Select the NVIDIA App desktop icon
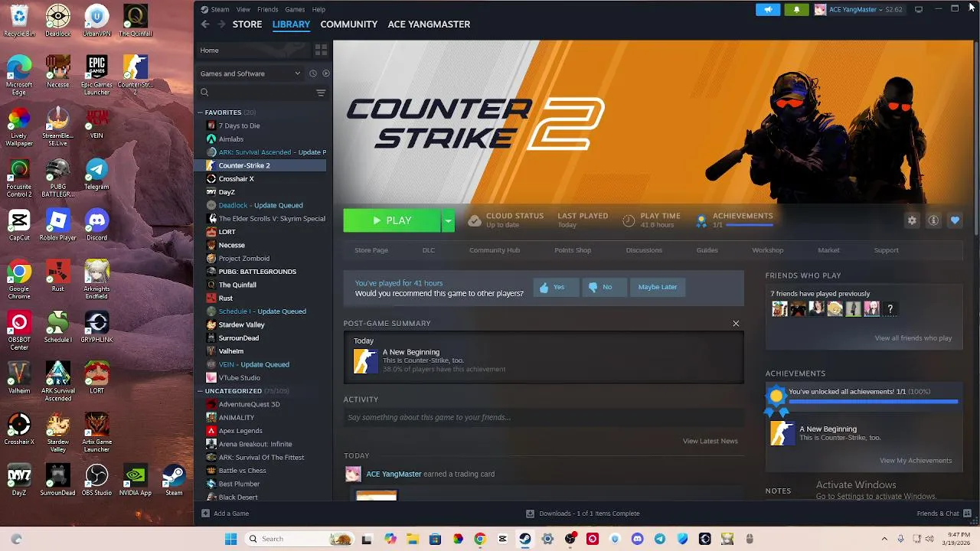Viewport: 980px width, 551px height. (136, 480)
